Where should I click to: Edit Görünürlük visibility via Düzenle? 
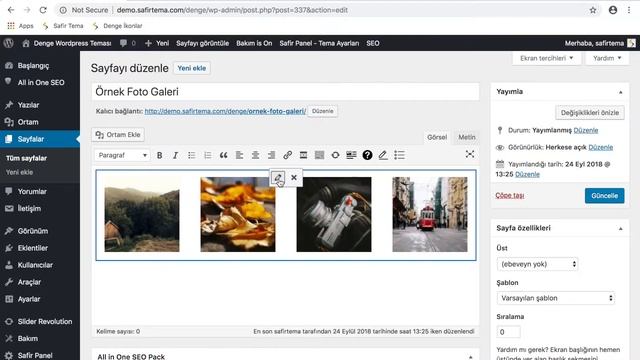(600, 147)
